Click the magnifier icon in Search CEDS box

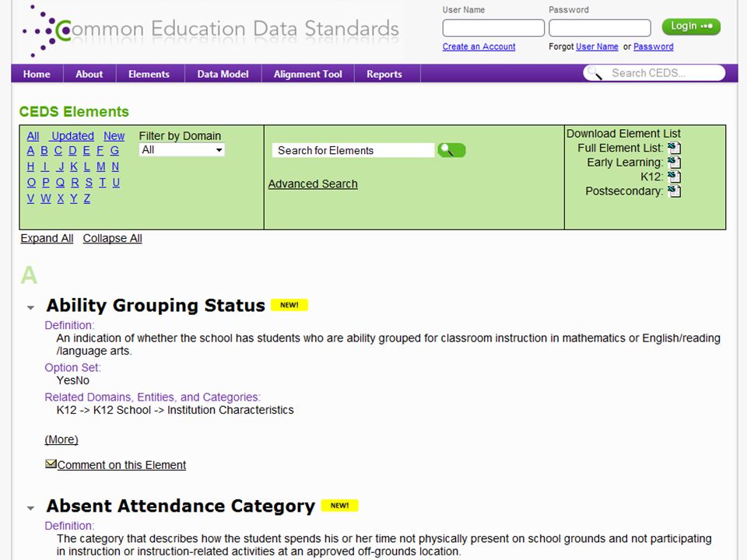(x=594, y=73)
